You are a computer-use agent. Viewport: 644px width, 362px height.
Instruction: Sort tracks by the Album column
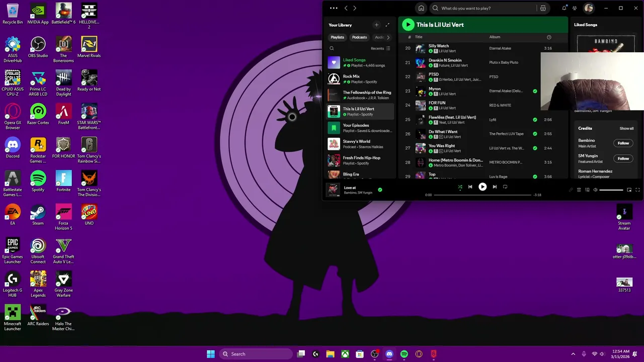click(x=495, y=37)
